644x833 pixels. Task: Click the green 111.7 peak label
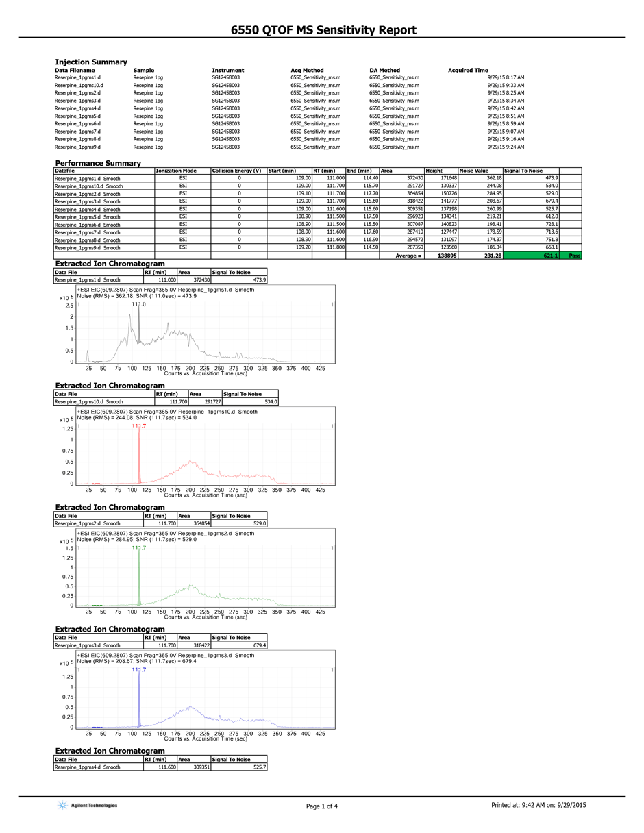pyautogui.click(x=138, y=548)
